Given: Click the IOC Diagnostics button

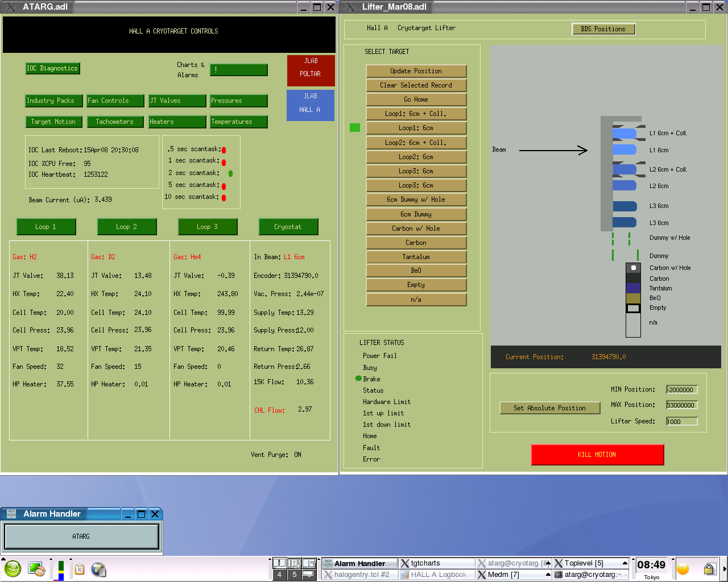Looking at the screenshot, I should click(52, 68).
